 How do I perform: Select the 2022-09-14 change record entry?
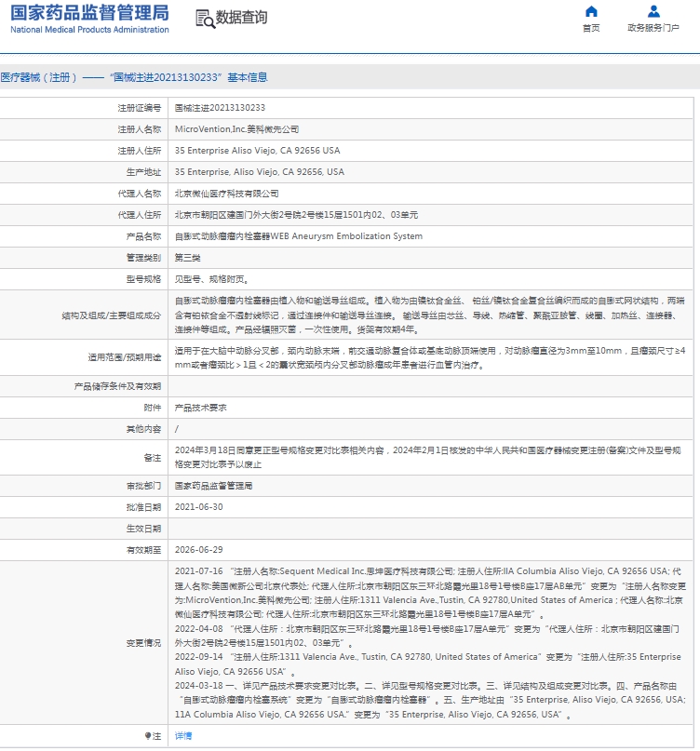click(428, 664)
